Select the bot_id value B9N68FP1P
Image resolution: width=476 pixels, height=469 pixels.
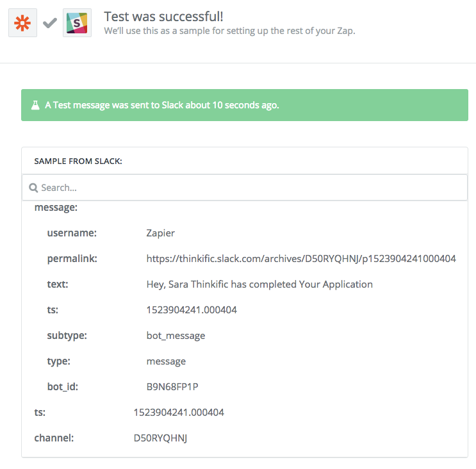click(172, 387)
